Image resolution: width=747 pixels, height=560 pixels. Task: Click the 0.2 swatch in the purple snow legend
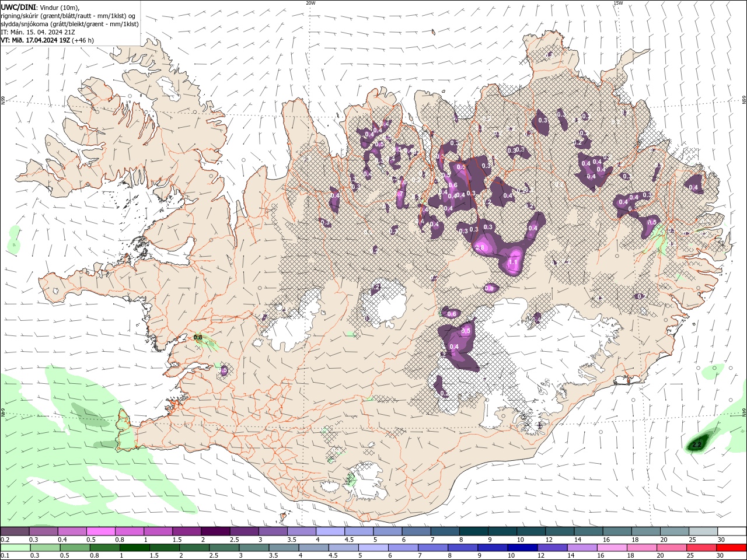tap(15, 531)
